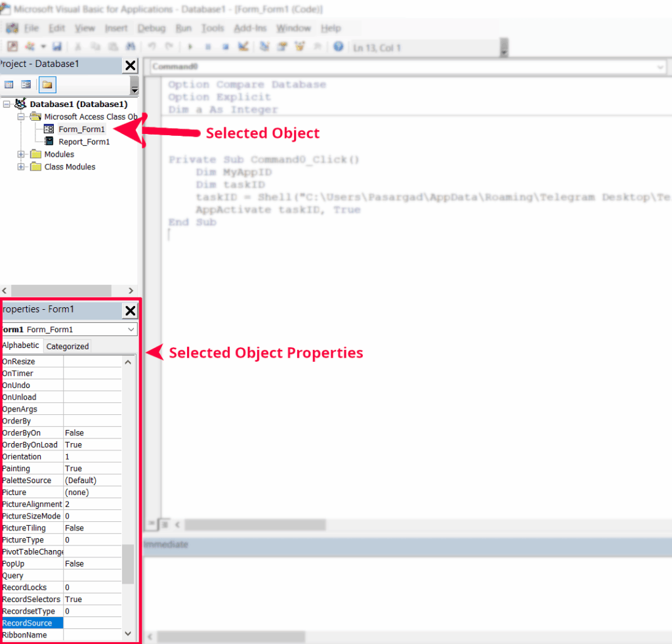Close the Properties - Form1 panel

point(131,311)
